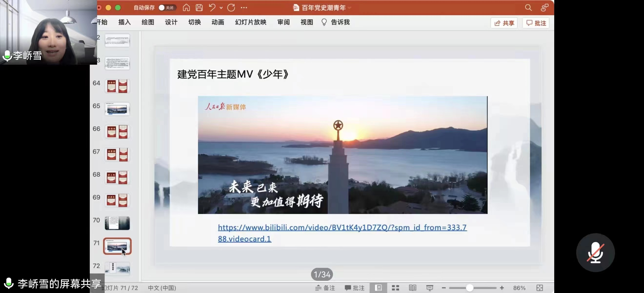Start slideshow using the status bar presenter icon
Screen dimensions: 644x293
430,287
